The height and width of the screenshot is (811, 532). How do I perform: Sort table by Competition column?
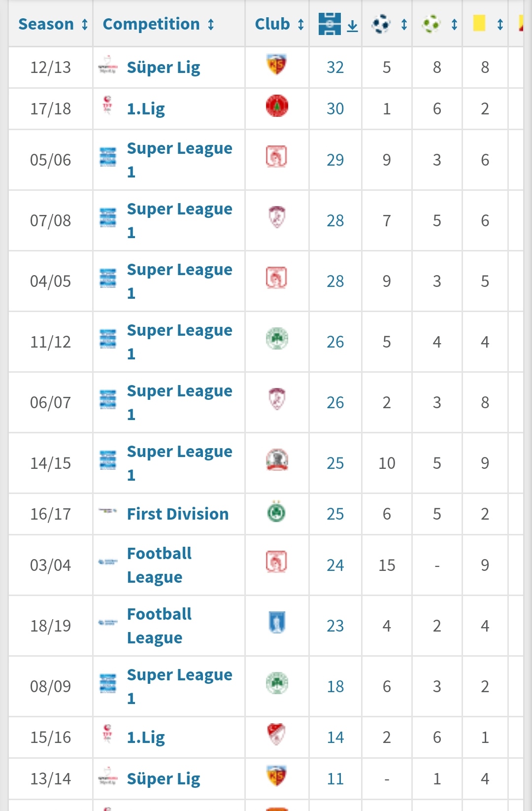click(158, 24)
